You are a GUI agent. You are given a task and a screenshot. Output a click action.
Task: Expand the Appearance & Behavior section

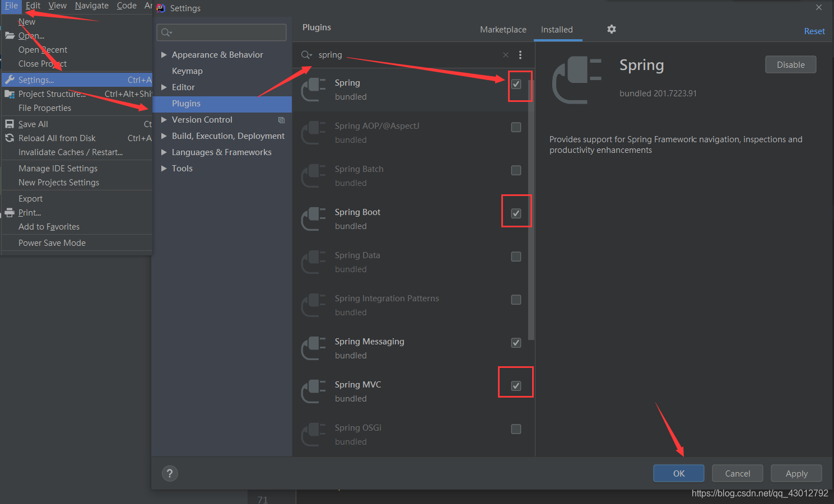164,55
